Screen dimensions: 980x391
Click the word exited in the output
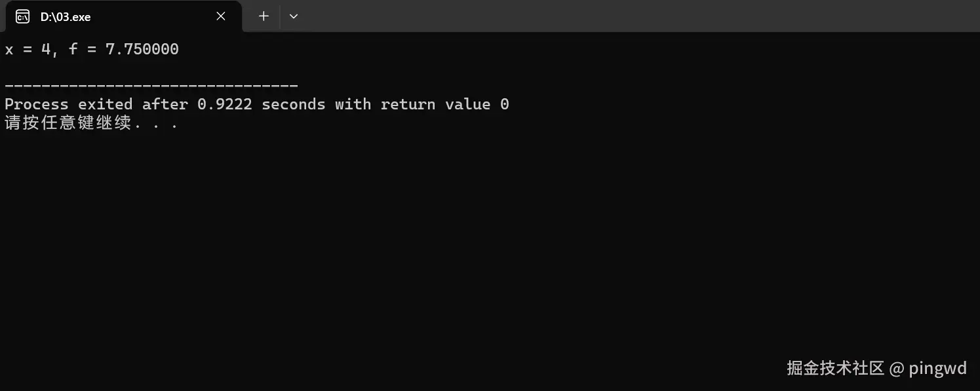[105, 104]
